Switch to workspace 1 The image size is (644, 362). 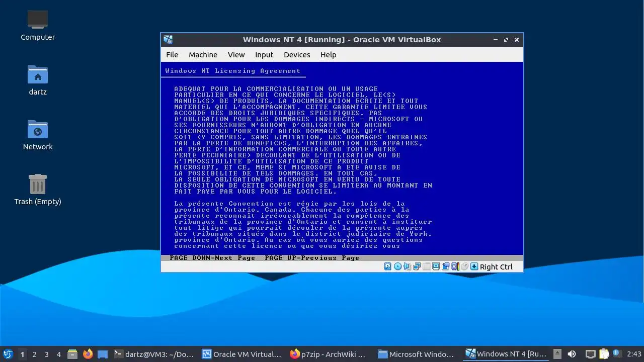[x=22, y=354]
